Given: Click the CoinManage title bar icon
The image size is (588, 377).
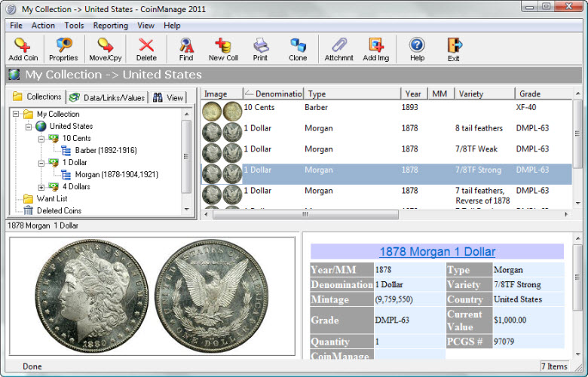Looking at the screenshot, I should (x=11, y=9).
